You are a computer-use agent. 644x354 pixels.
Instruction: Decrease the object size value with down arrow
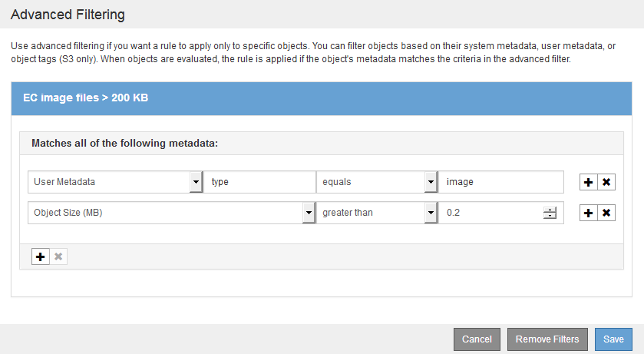click(x=550, y=216)
